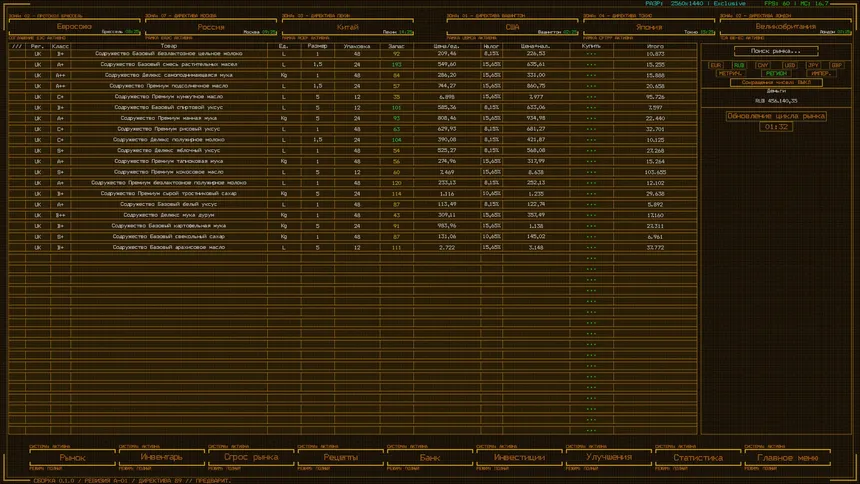Select the МЕТРИЧ. units option
Viewport: 860px width, 484px height.
click(730, 73)
